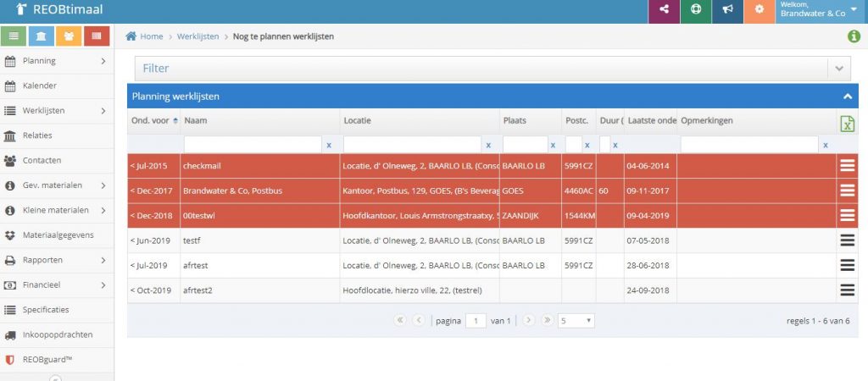This screenshot has width=868, height=381.
Task: Click the Werklijsten breadcrumb link
Action: [x=198, y=36]
